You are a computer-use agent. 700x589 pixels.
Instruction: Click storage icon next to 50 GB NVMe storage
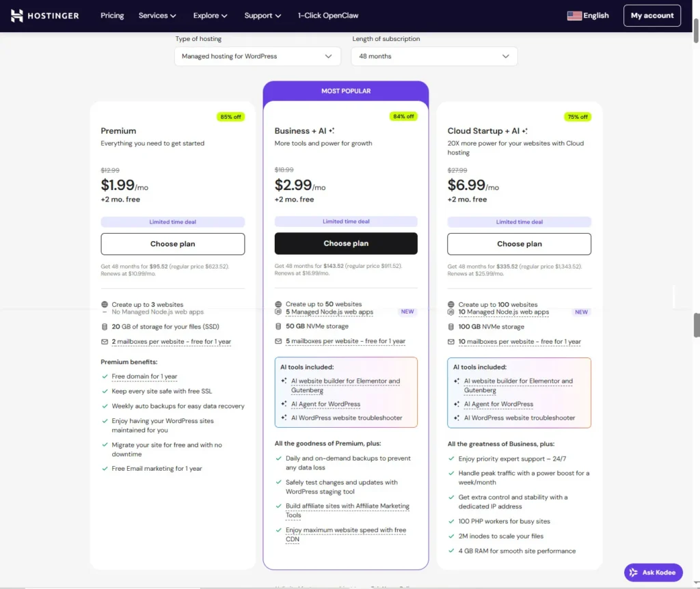pyautogui.click(x=278, y=326)
